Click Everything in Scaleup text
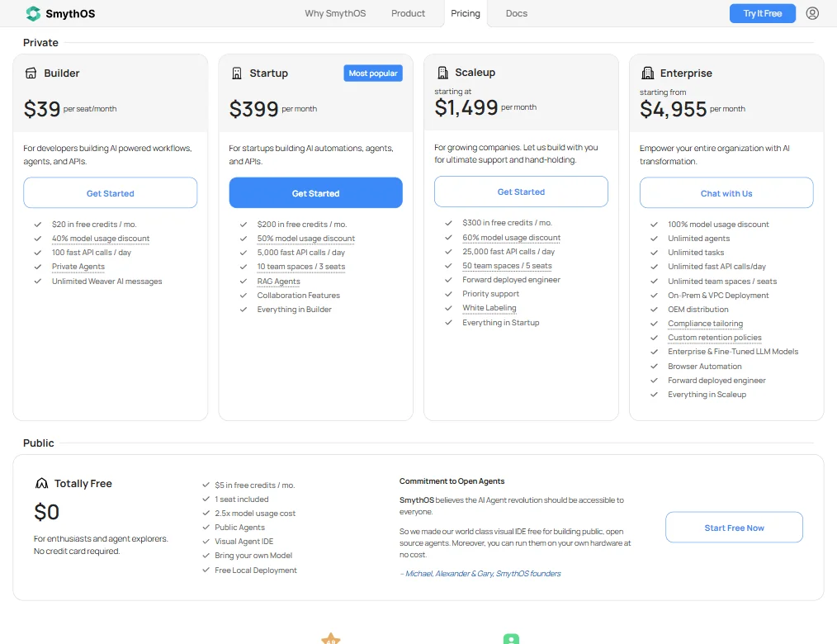Image resolution: width=837 pixels, height=644 pixels. (707, 394)
